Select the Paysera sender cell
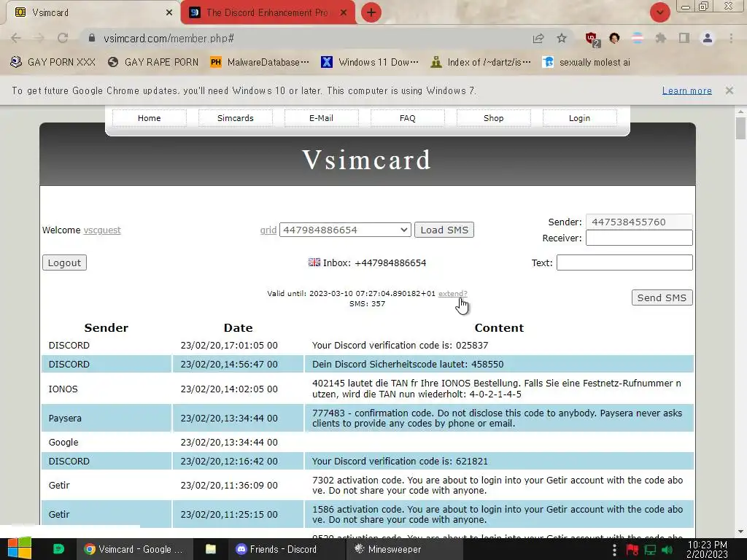This screenshot has width=747, height=560. 107,418
